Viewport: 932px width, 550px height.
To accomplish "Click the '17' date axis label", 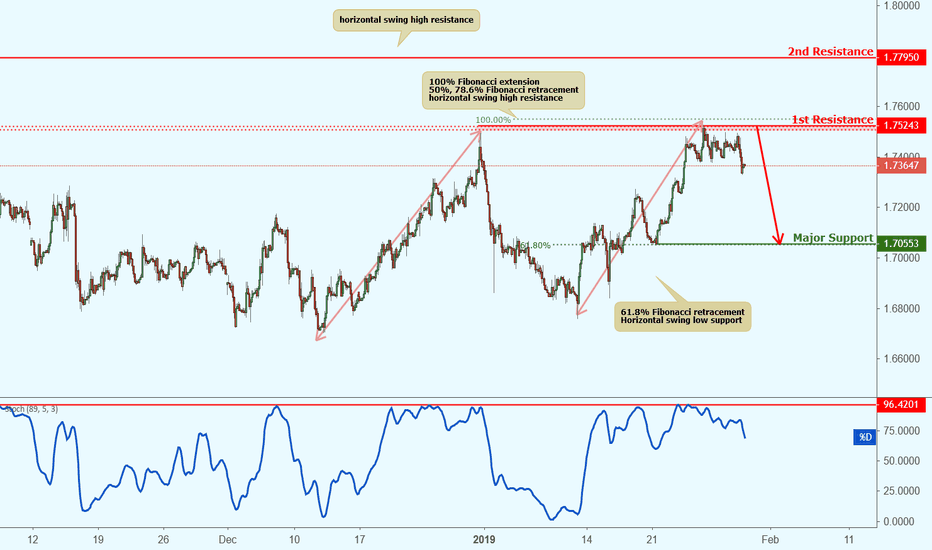I will coord(358,540).
